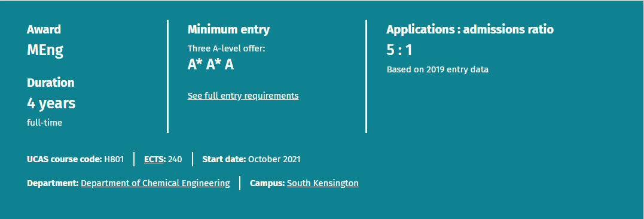The height and width of the screenshot is (219, 644).
Task: Visit the South Kensington campus link
Action: [x=322, y=183]
